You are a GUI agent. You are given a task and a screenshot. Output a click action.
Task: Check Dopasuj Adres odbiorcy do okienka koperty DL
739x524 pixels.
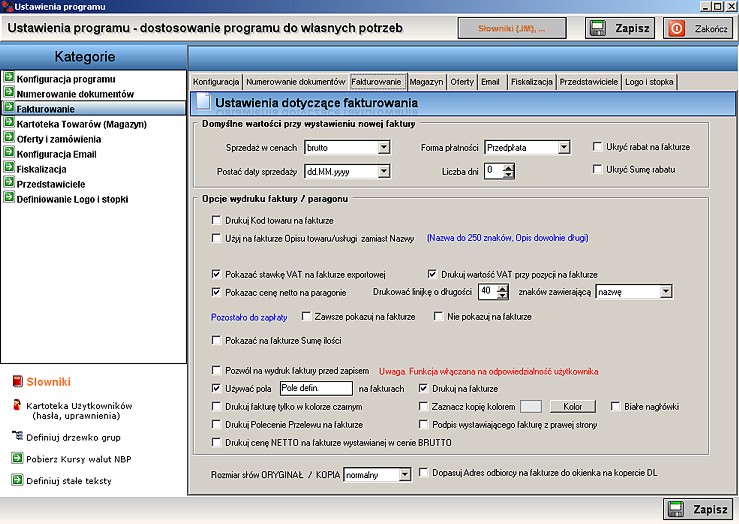[x=423, y=472]
